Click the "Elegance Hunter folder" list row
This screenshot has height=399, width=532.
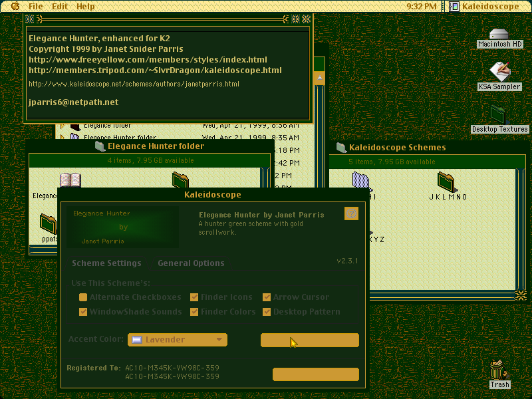tap(185, 138)
